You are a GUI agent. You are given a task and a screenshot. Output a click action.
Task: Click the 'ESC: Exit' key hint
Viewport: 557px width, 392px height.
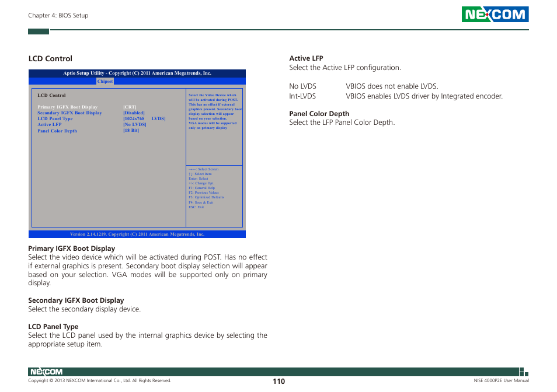(x=196, y=207)
